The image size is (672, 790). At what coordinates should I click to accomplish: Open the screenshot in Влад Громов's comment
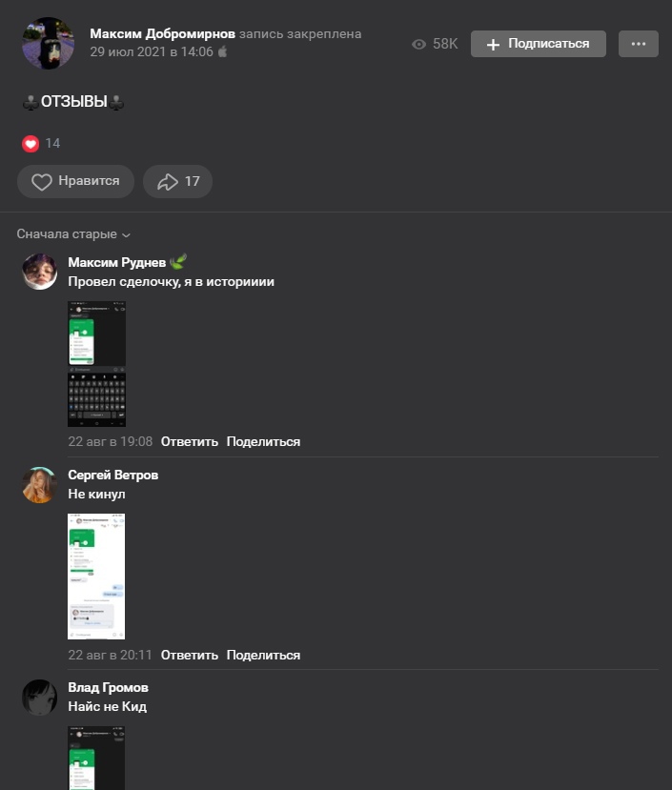tap(96, 758)
